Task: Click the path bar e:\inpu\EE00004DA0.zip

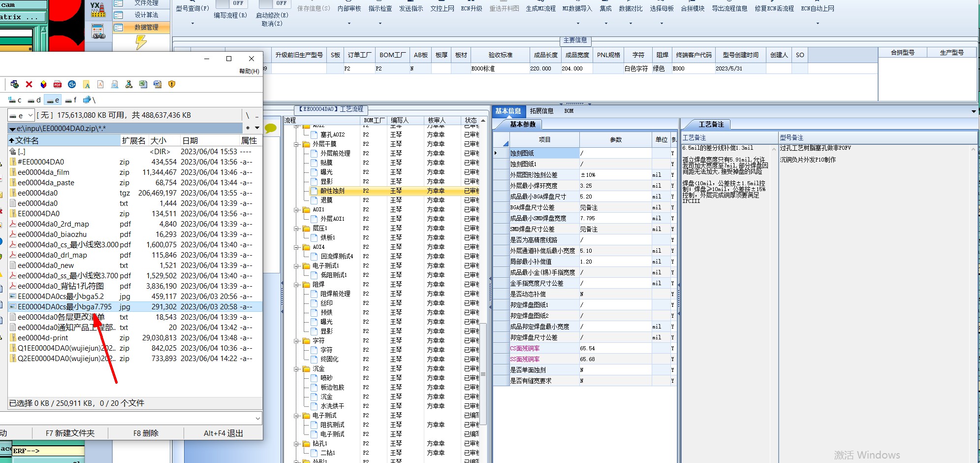Action: pyautogui.click(x=126, y=129)
